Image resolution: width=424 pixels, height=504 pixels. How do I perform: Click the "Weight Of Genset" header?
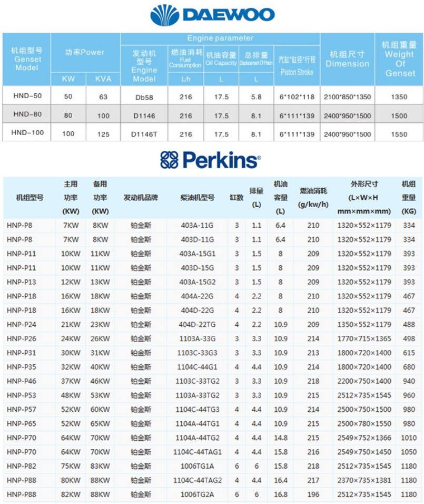(399, 59)
